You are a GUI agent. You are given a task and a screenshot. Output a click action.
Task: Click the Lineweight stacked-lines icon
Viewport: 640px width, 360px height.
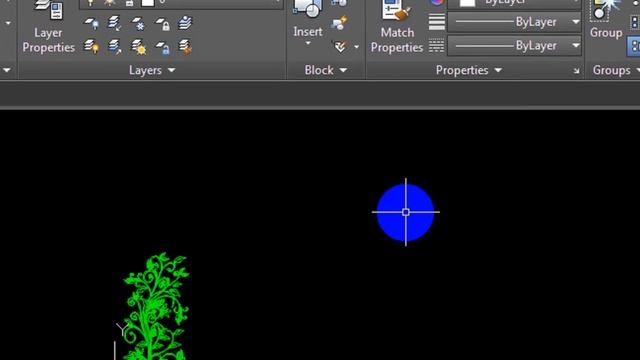[436, 22]
